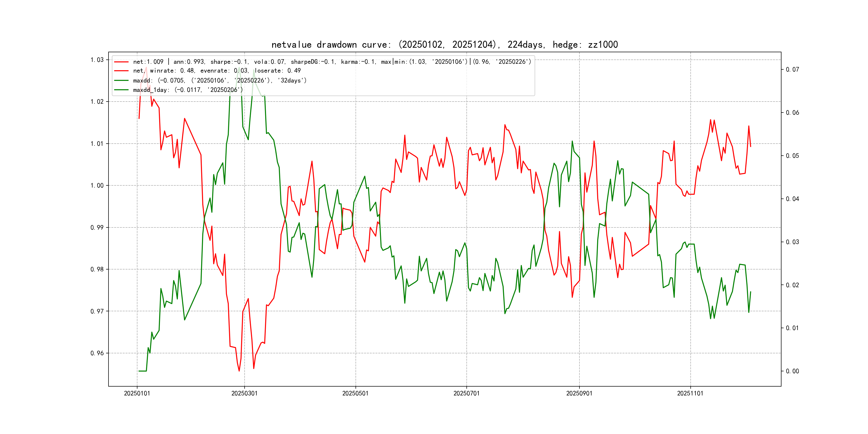The width and height of the screenshot is (868, 434).
Task: Click the 0.96 left axis label
Action: click(x=97, y=353)
